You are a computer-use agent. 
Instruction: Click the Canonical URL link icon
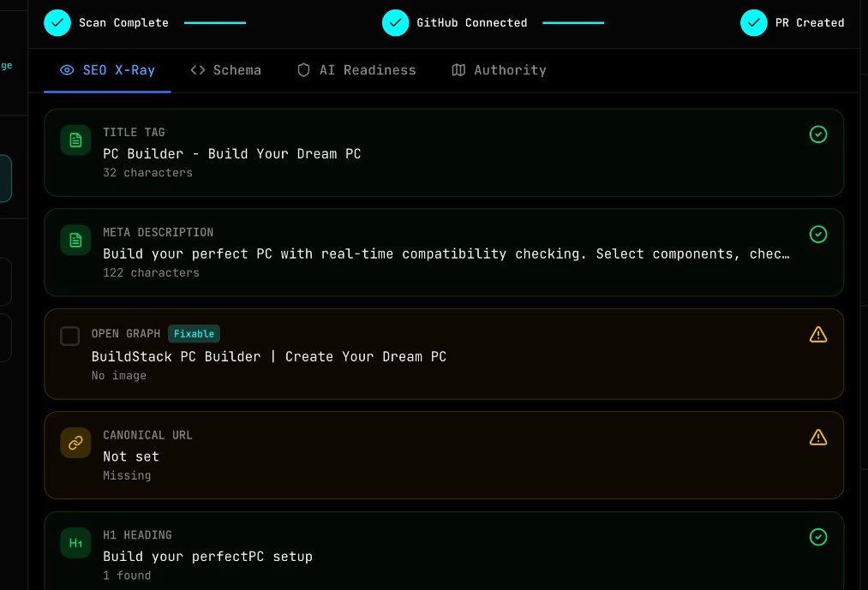[x=76, y=443]
